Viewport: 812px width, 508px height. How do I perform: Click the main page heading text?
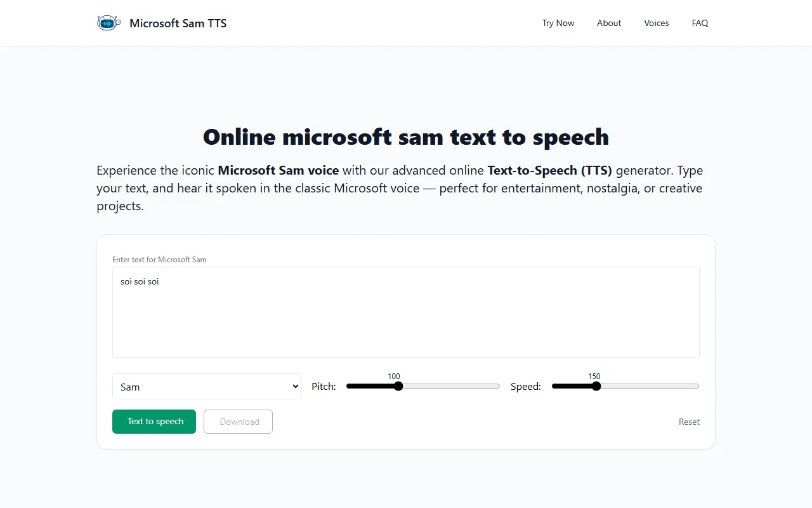point(405,137)
